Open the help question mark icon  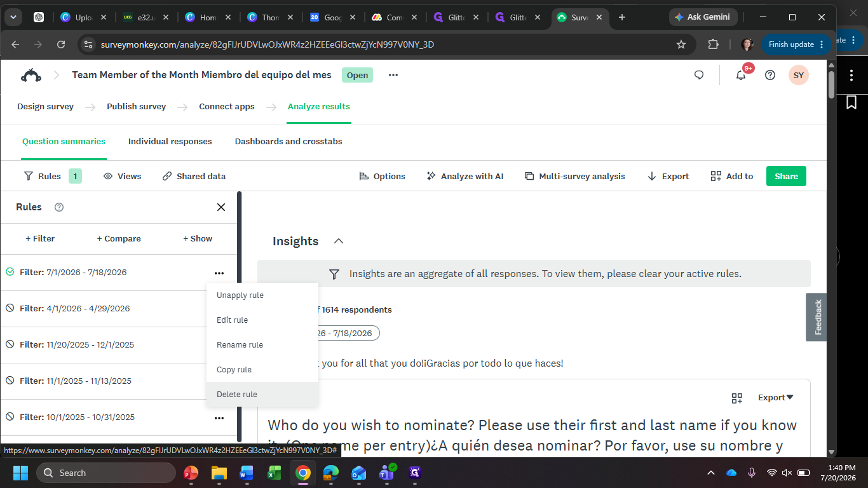coord(770,75)
